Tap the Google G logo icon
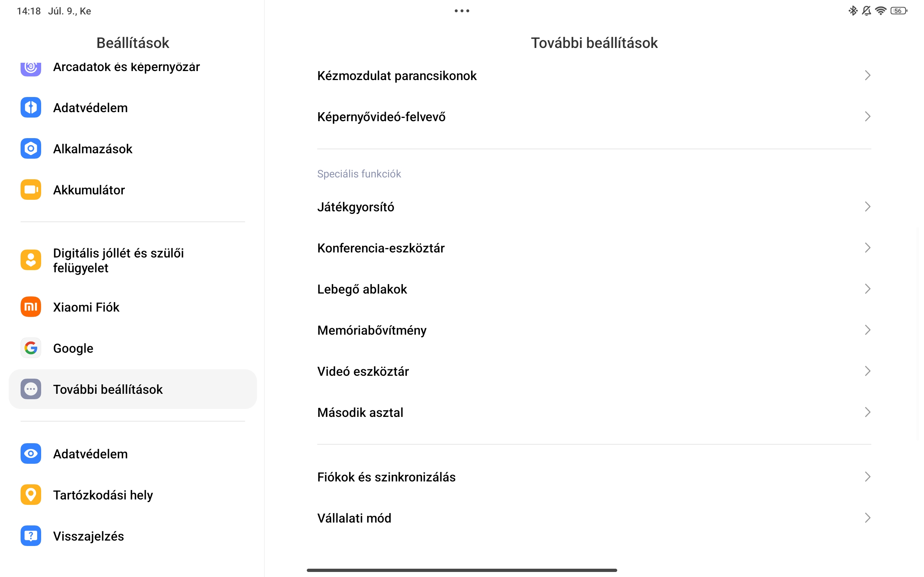 (31, 348)
